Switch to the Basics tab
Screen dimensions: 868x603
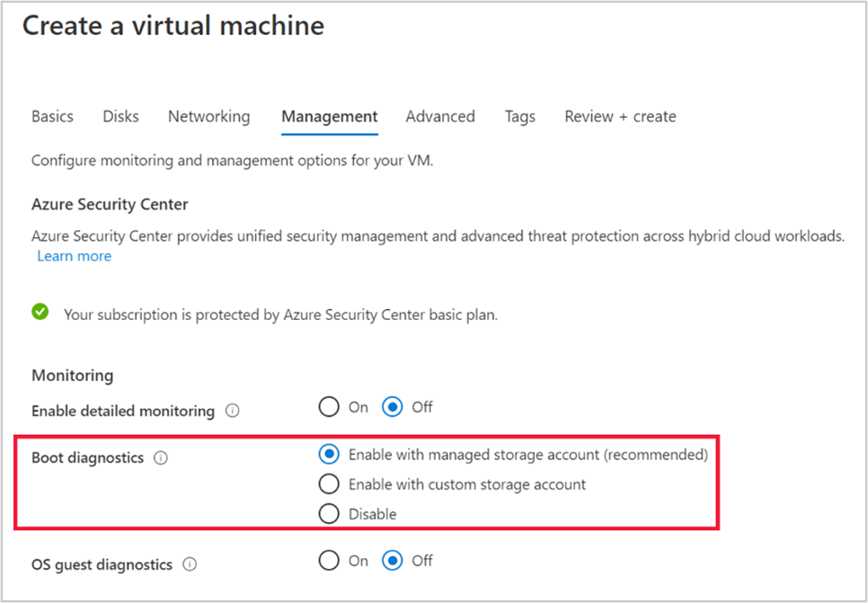(52, 116)
